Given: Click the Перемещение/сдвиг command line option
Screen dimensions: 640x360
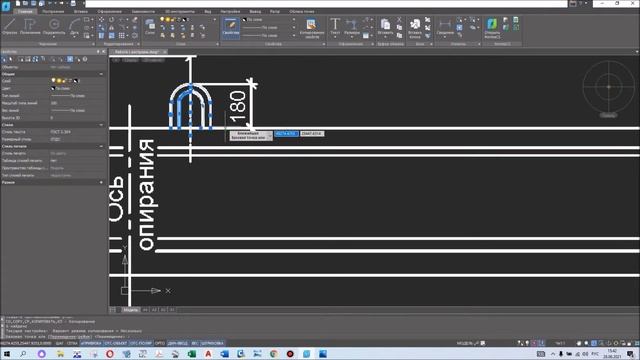Looking at the screenshot, I should (x=69, y=337).
